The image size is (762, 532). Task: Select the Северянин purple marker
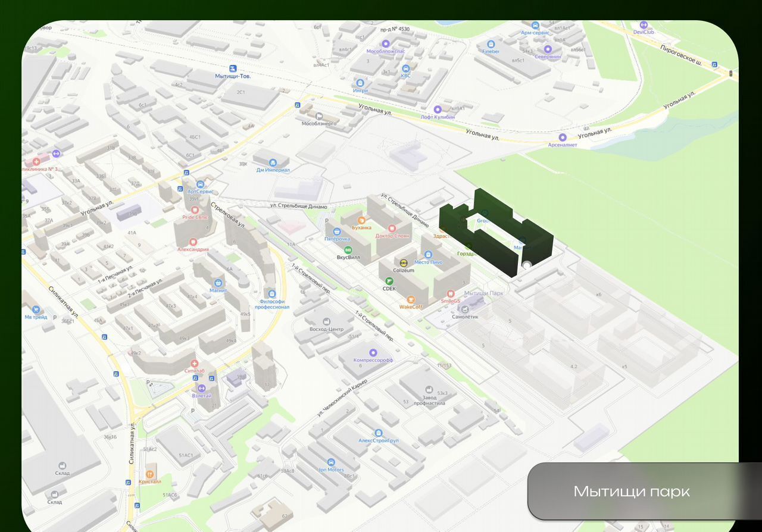tap(548, 49)
